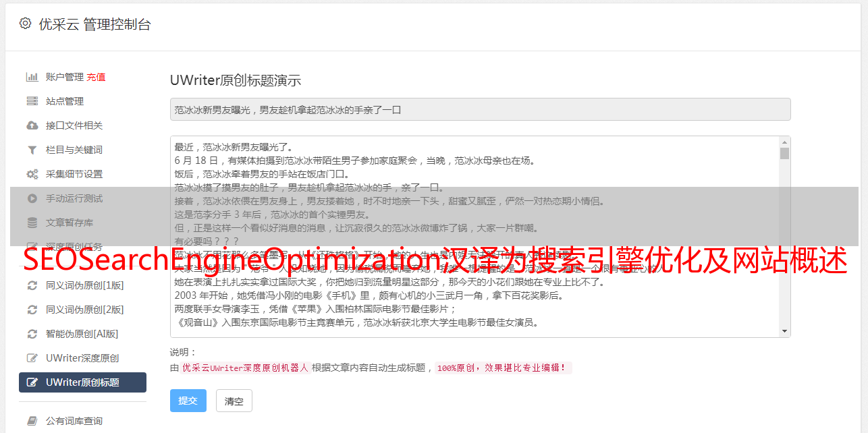Click the blue 提交 button
Image resolution: width=868 pixels, height=433 pixels.
click(x=188, y=401)
